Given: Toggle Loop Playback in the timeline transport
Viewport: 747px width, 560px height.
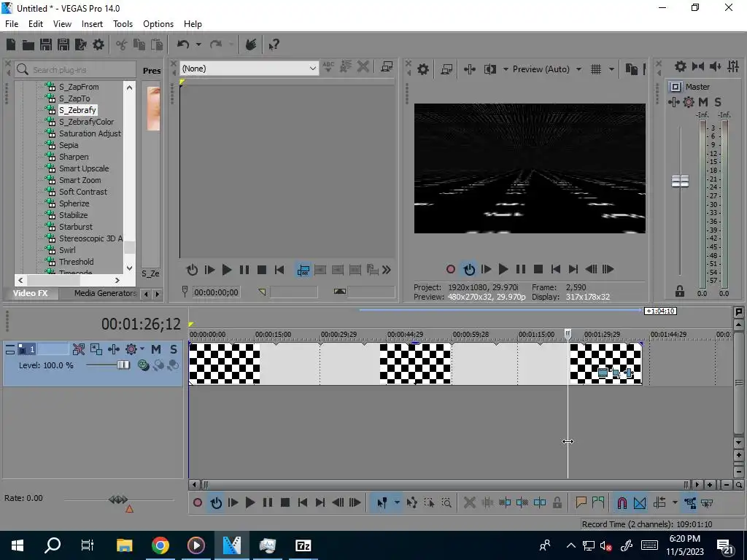Looking at the screenshot, I should (x=216, y=502).
